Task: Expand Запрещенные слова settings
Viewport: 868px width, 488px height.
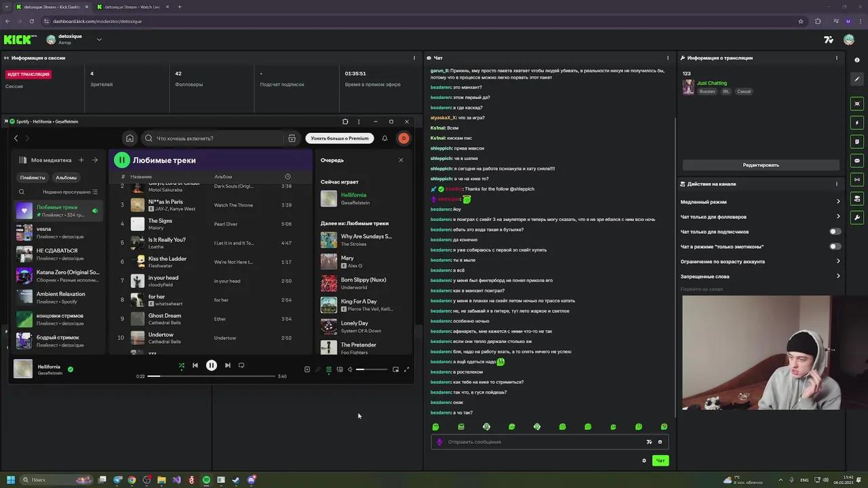Action: click(x=837, y=277)
